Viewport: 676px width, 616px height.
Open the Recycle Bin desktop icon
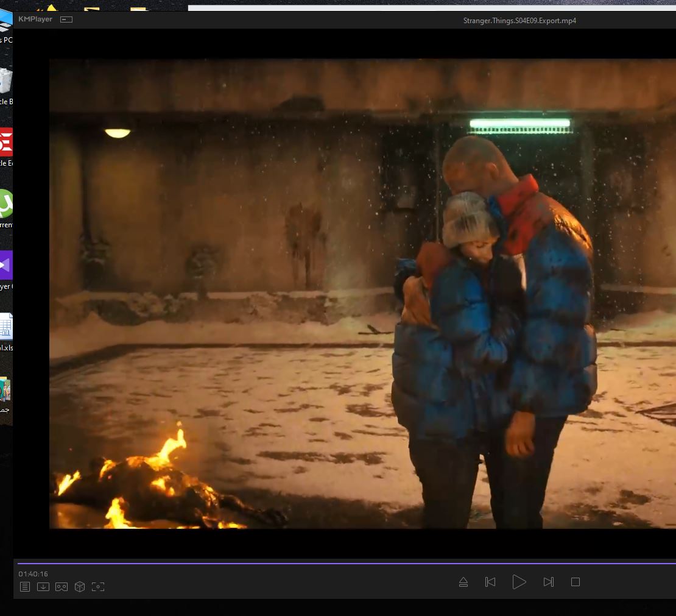pyautogui.click(x=6, y=82)
